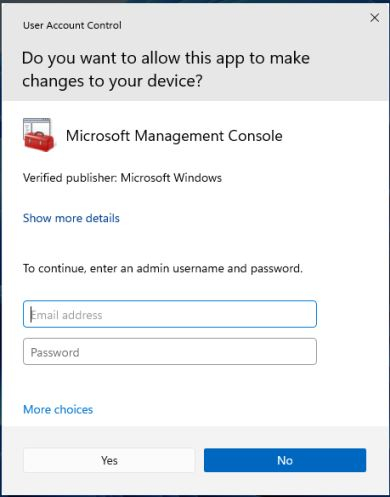
Task: Click the More choices link
Action: (58, 409)
